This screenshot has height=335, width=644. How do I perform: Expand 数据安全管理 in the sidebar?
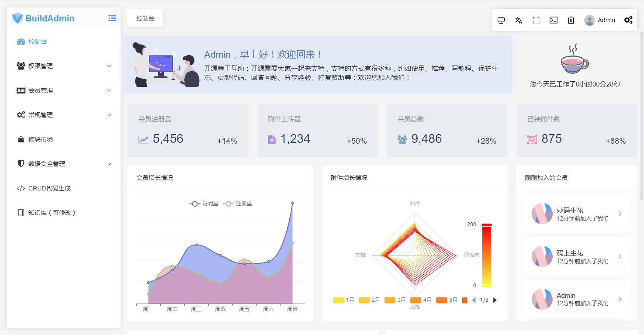pyautogui.click(x=64, y=164)
